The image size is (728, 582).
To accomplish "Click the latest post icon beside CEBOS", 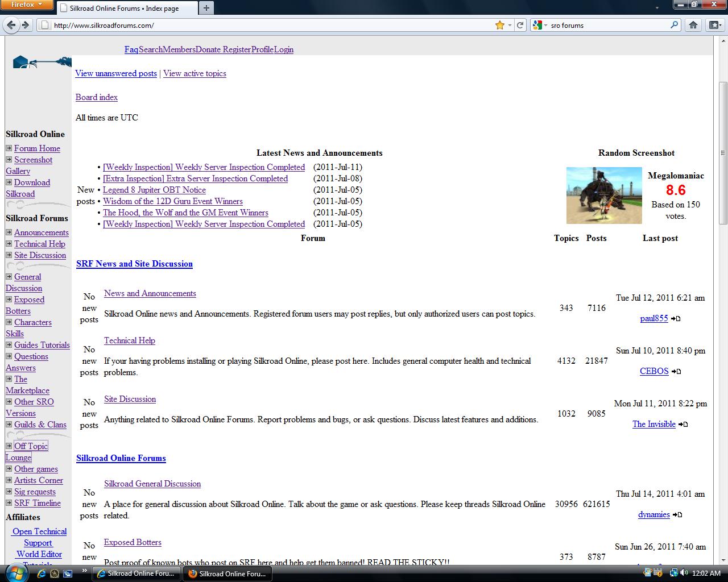I will [x=676, y=372].
